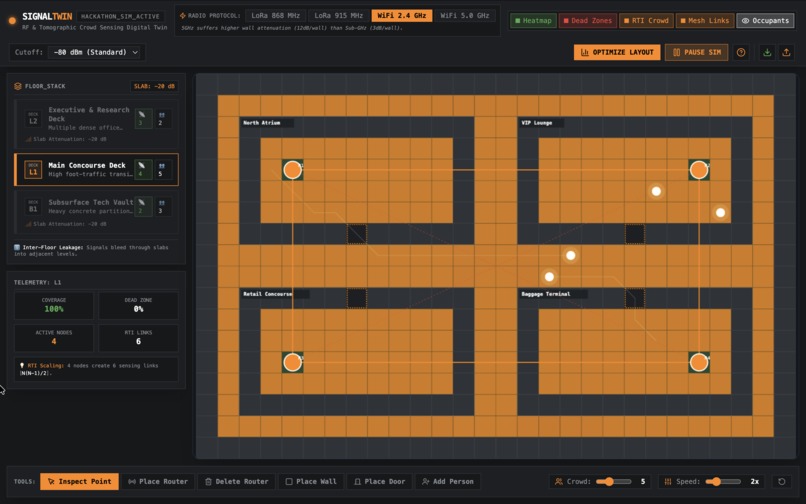The width and height of the screenshot is (806, 504).
Task: Click the L1 deck badge icon
Action: click(x=33, y=169)
